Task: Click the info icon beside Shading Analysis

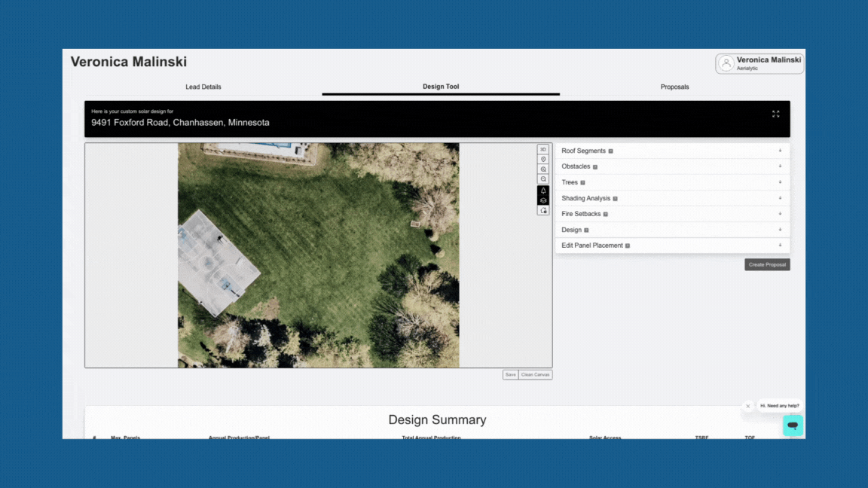Action: point(615,199)
